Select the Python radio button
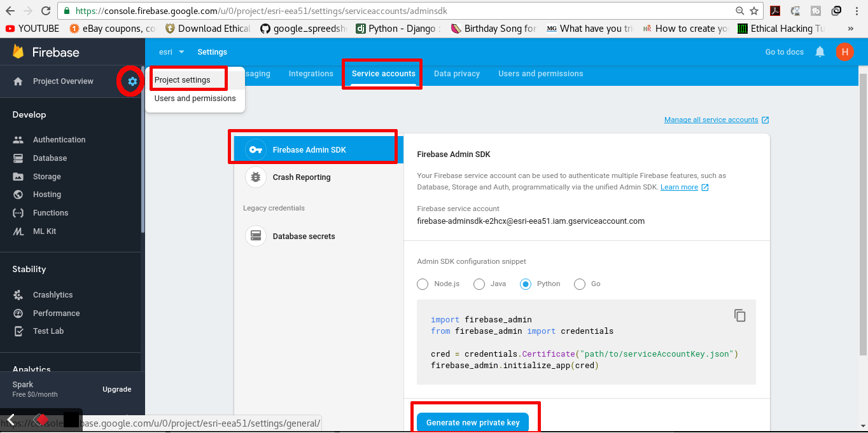 (526, 284)
